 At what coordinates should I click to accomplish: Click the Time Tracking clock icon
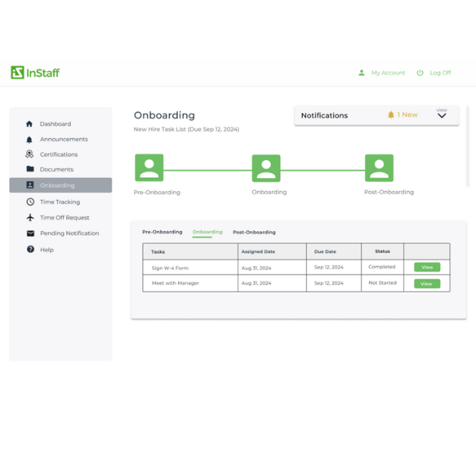tap(30, 202)
